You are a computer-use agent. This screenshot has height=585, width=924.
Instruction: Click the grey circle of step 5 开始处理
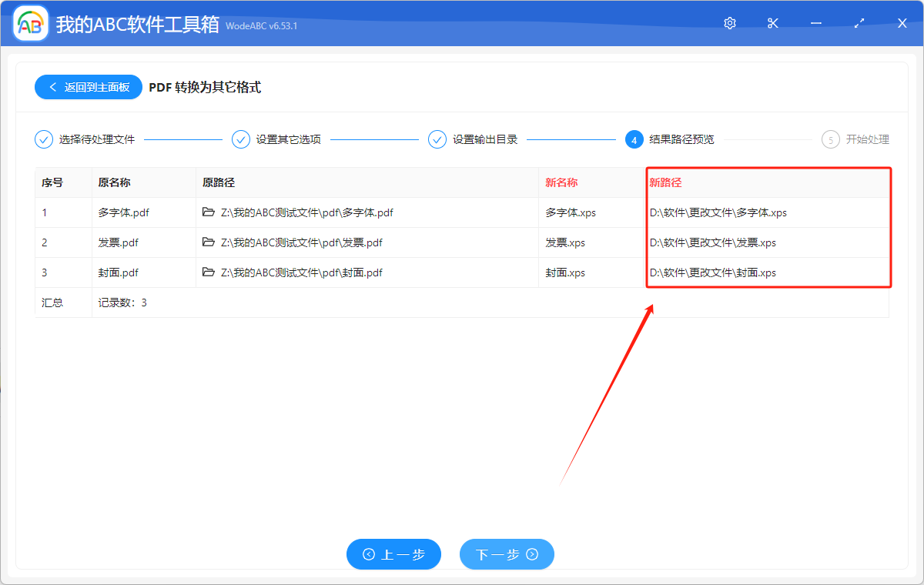[x=830, y=139]
